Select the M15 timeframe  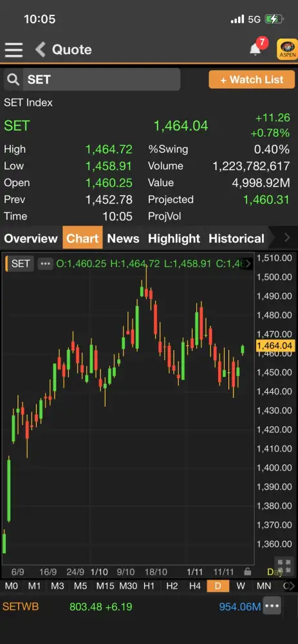[x=105, y=586]
